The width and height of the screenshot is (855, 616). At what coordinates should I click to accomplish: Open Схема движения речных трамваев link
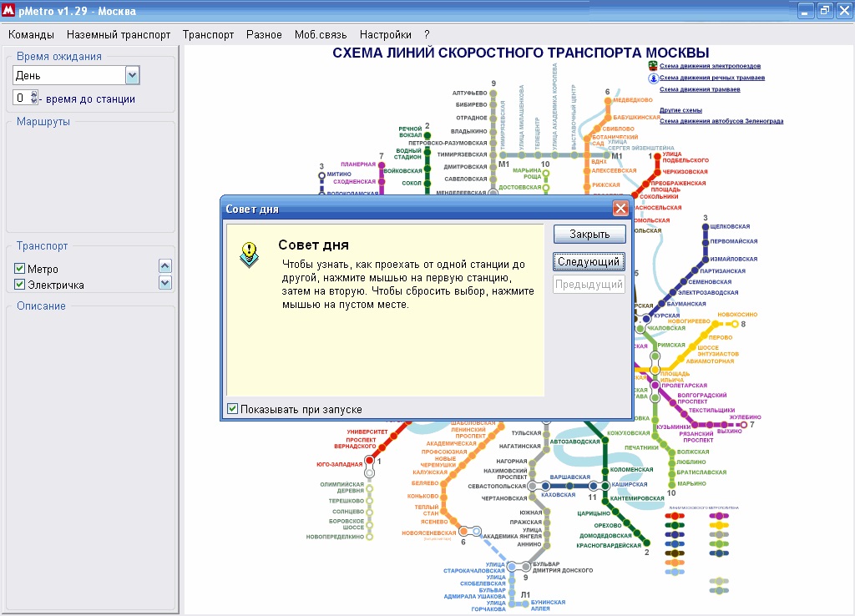(x=712, y=78)
